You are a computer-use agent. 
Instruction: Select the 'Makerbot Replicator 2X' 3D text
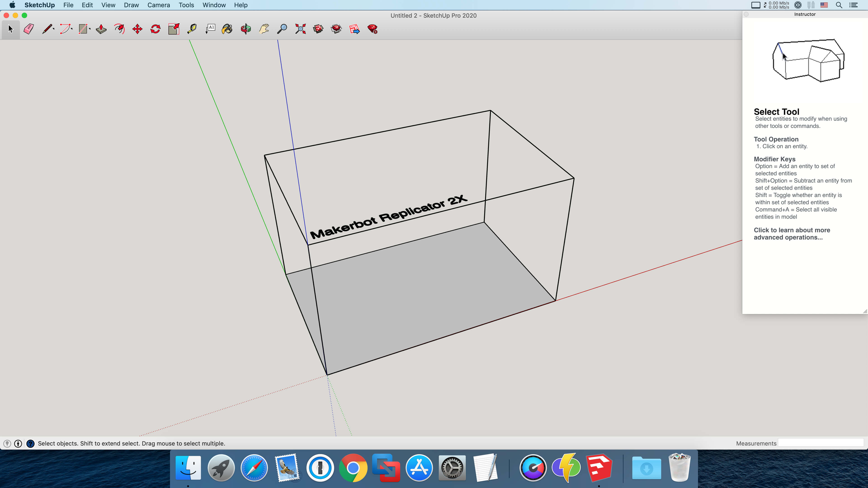[x=389, y=217]
